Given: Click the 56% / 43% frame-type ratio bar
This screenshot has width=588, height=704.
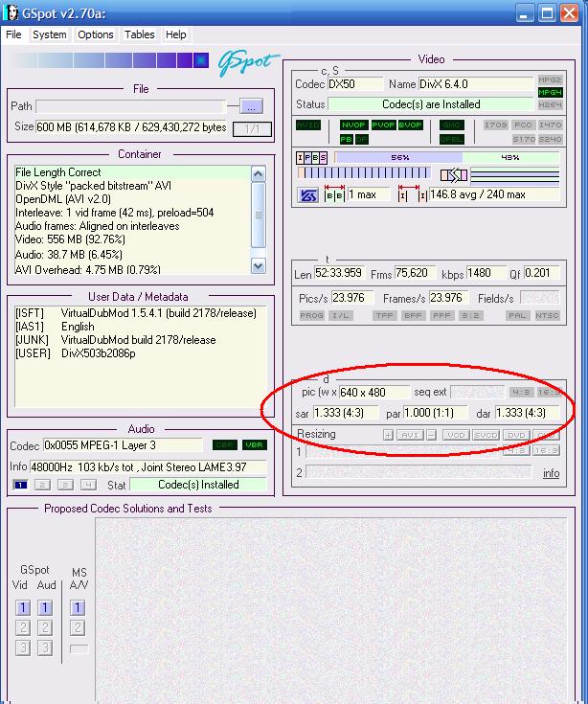Looking at the screenshot, I should pos(447,158).
